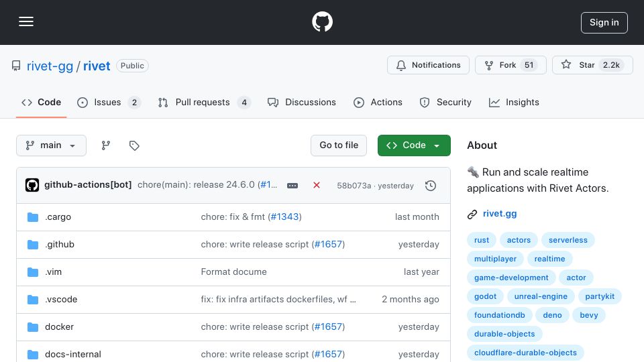Click the .vim folder icon
Screen dimensions: 644x362
(x=33, y=272)
